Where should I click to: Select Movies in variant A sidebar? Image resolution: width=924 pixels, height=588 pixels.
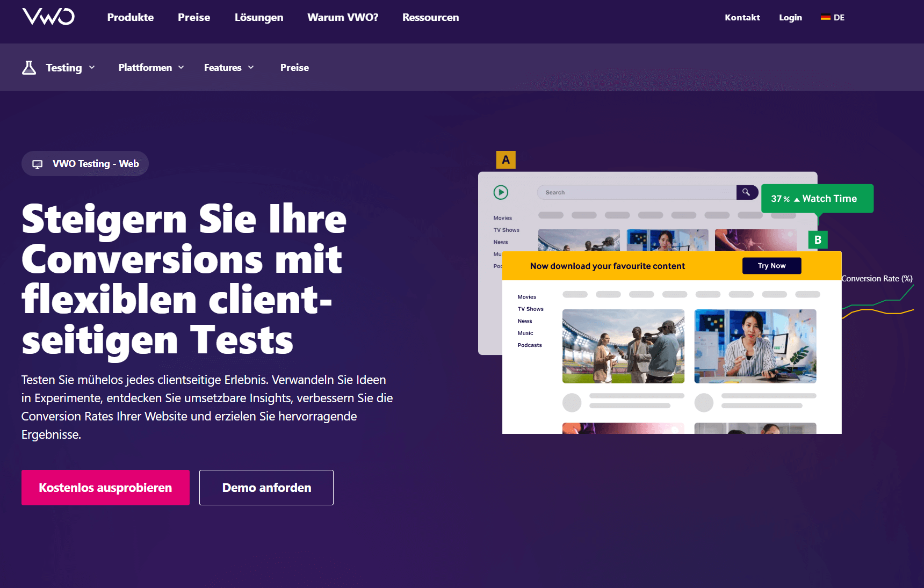click(x=503, y=218)
